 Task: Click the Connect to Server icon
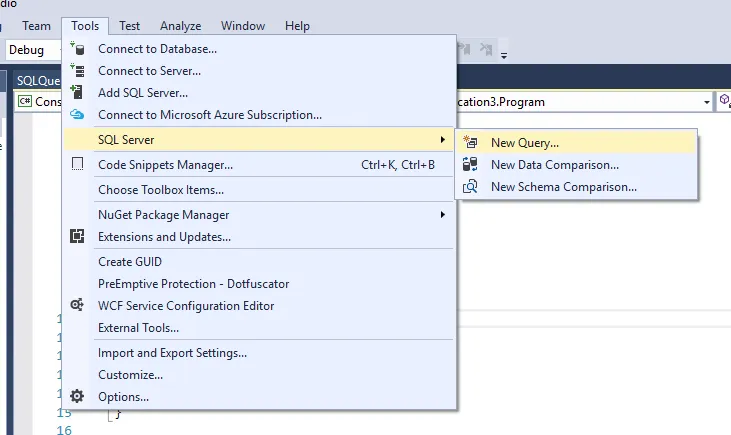(x=78, y=71)
